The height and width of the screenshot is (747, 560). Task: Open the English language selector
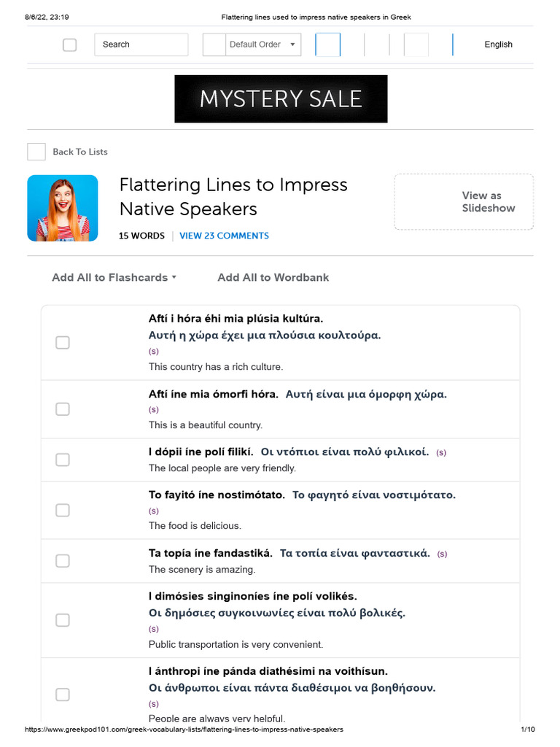(x=498, y=44)
